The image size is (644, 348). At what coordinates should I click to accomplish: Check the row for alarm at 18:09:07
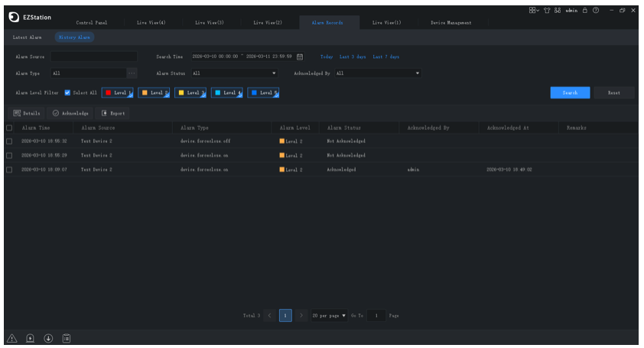click(x=9, y=170)
